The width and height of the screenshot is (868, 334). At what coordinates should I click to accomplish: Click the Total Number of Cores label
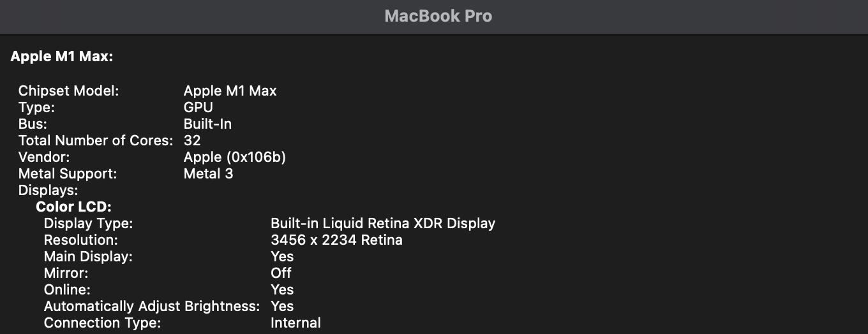[x=96, y=141]
